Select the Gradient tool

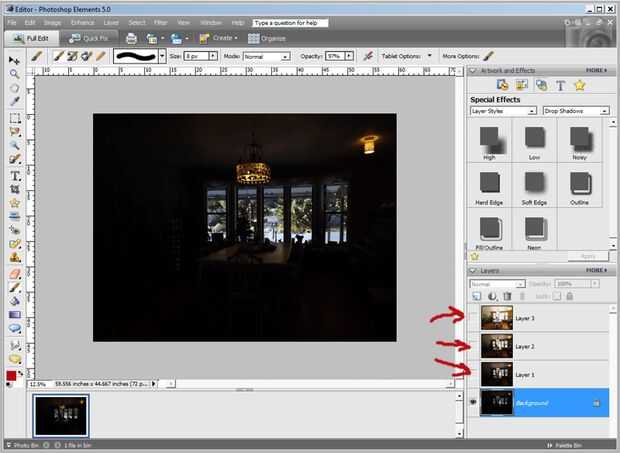pyautogui.click(x=15, y=315)
